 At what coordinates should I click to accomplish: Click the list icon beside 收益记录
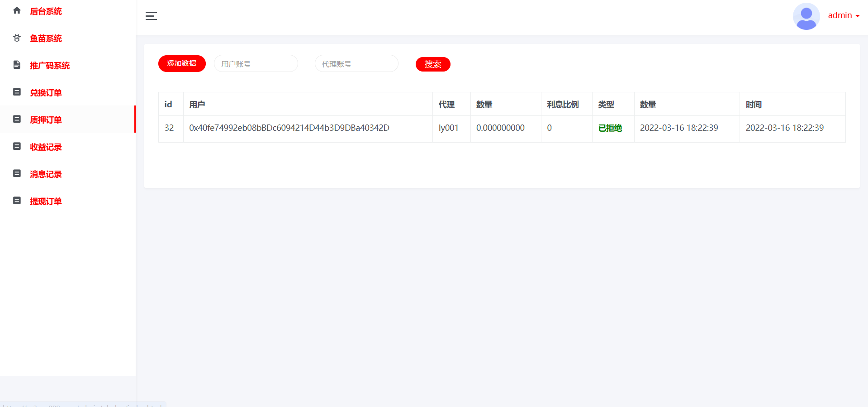point(17,146)
